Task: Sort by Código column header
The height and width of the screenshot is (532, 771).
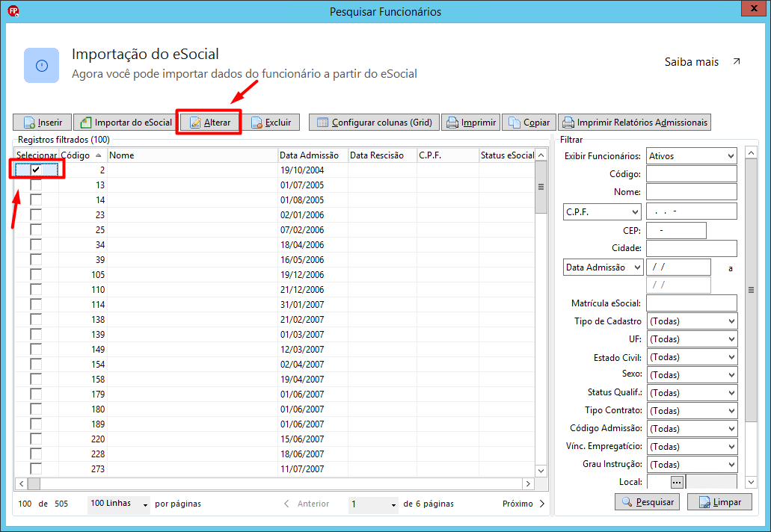Action: tap(81, 155)
